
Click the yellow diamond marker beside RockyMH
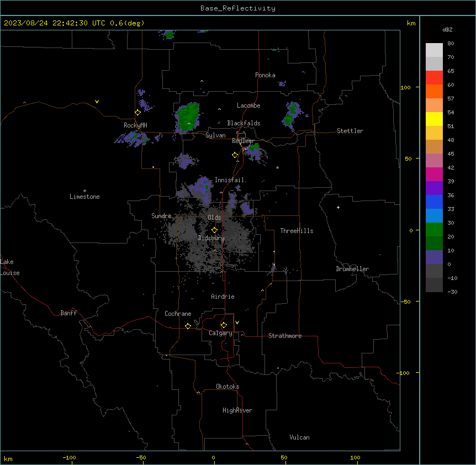click(x=137, y=113)
